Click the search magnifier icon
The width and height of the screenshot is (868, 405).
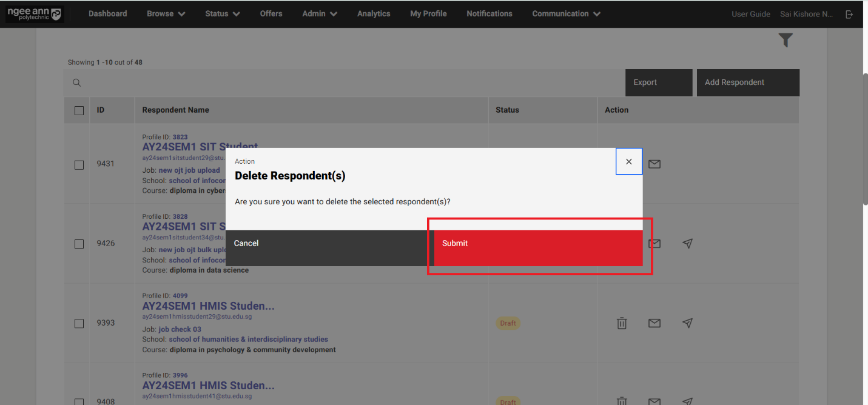pyautogui.click(x=77, y=83)
